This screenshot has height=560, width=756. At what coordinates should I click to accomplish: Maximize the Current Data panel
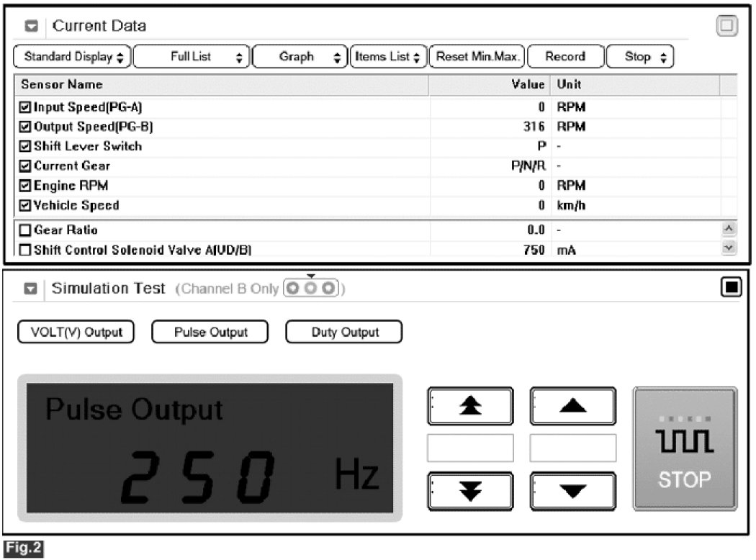[x=727, y=27]
